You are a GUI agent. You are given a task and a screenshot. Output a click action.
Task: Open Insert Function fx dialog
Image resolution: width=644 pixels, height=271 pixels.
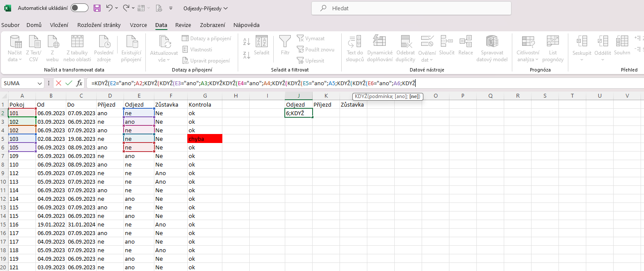point(79,83)
